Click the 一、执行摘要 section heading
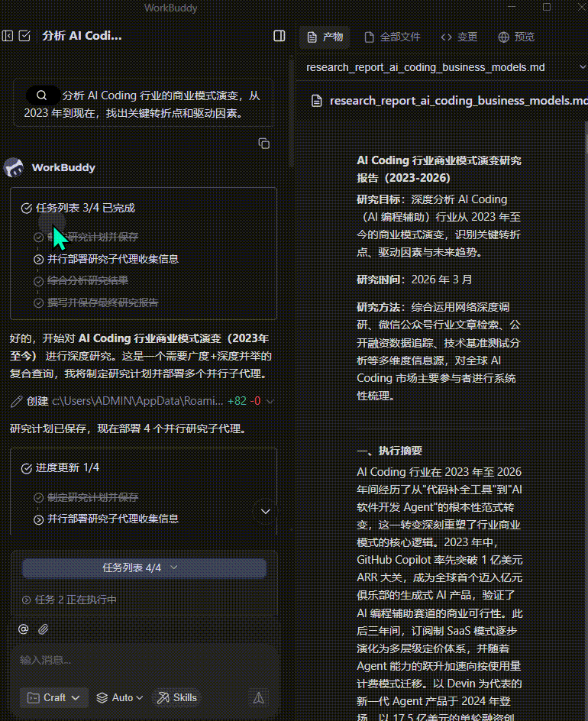The height and width of the screenshot is (721, 588). [389, 451]
